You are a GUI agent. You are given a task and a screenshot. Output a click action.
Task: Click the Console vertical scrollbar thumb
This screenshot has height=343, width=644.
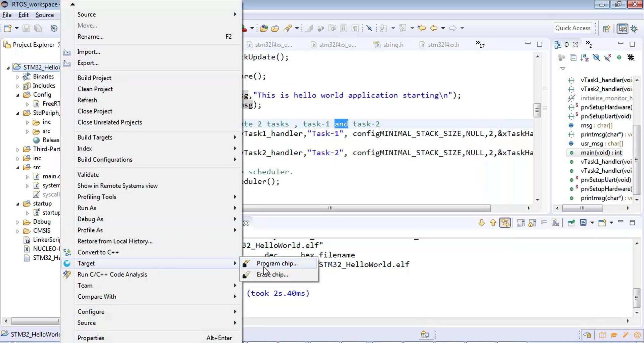click(636, 298)
